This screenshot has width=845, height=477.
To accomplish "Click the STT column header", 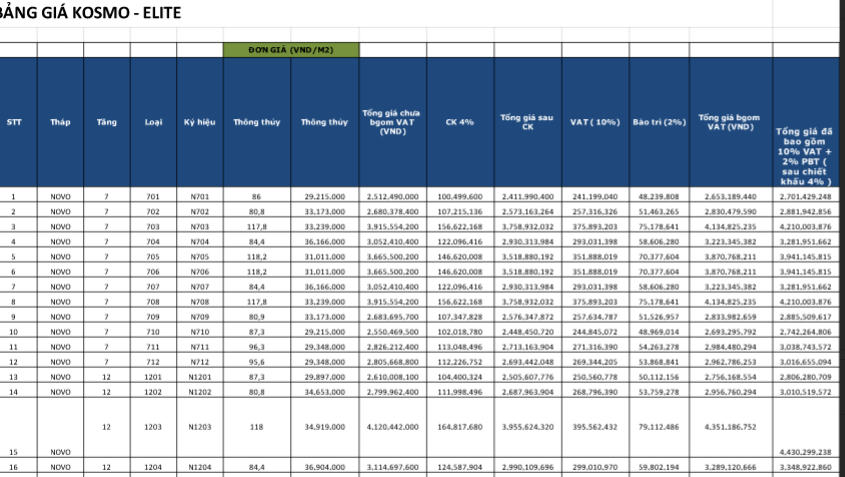I will [x=14, y=122].
